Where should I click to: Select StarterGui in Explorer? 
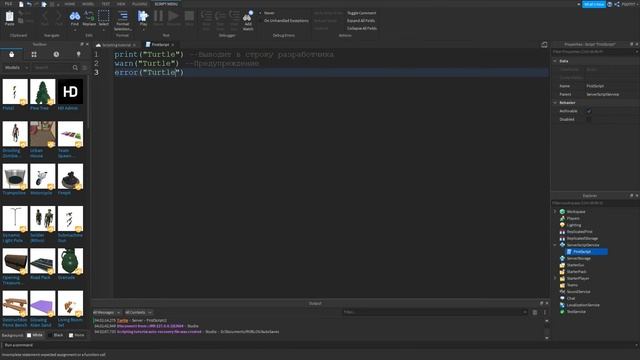point(575,265)
